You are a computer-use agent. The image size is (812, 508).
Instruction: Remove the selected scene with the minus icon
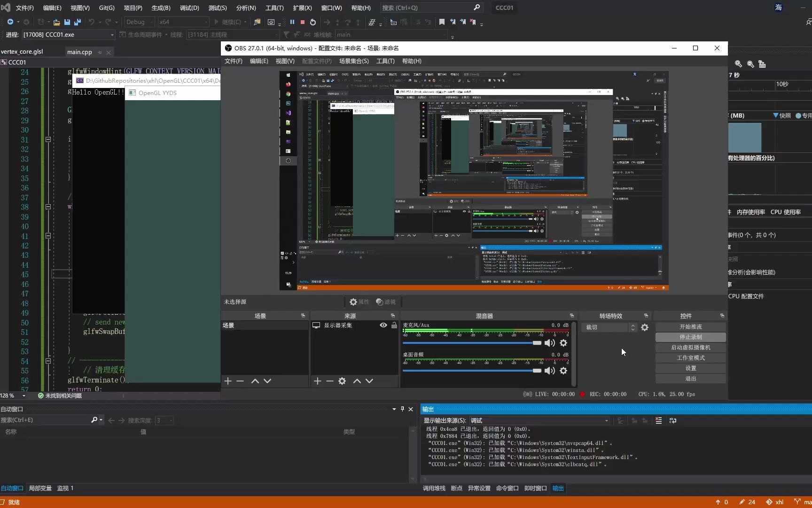point(240,381)
